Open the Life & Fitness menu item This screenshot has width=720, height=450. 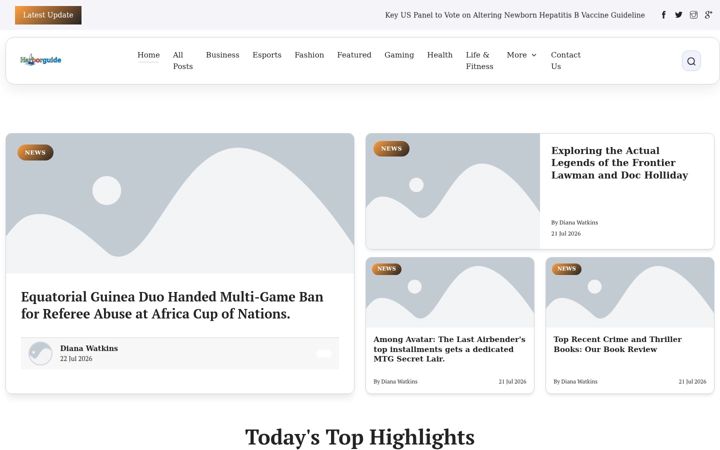pyautogui.click(x=479, y=61)
